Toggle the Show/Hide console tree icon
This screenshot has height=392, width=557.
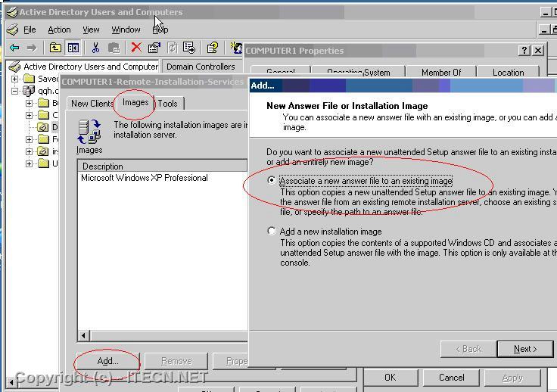(73, 48)
